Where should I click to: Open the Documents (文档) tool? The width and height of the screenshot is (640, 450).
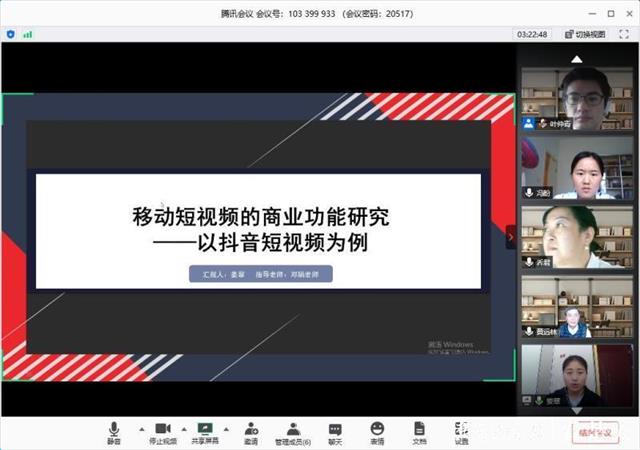(419, 432)
